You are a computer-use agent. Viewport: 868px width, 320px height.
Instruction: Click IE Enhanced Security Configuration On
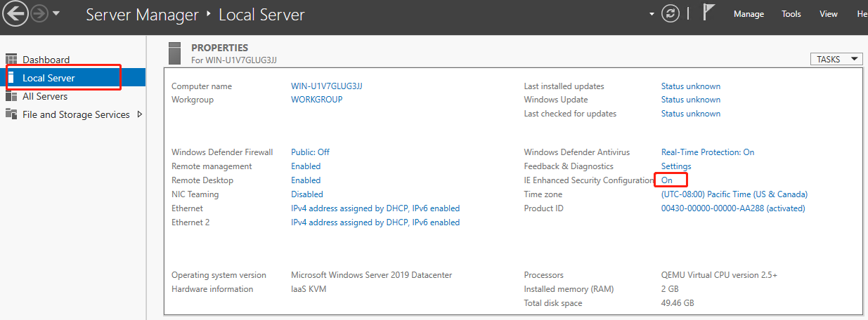pyautogui.click(x=667, y=180)
